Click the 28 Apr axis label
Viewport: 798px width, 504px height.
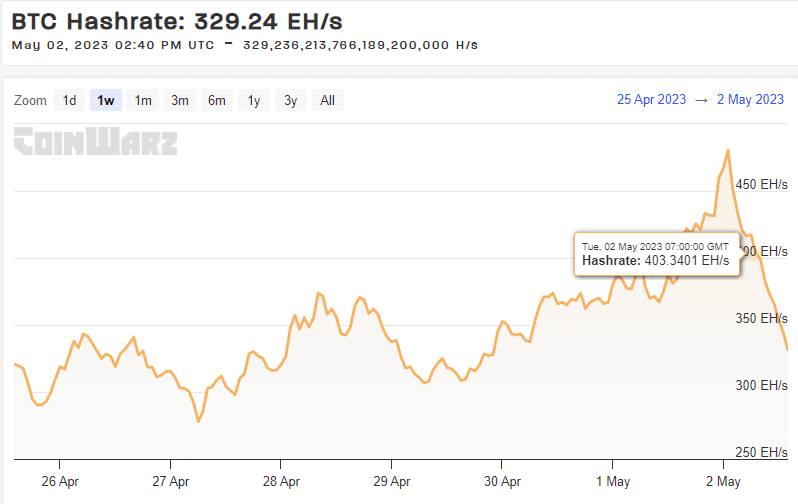pos(281,481)
